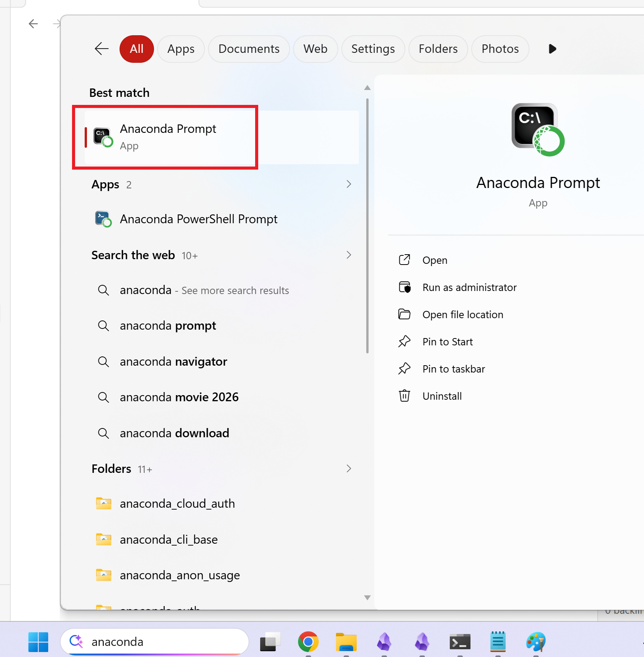The height and width of the screenshot is (657, 644).
Task: Open the Windows Start menu
Action: (x=38, y=642)
